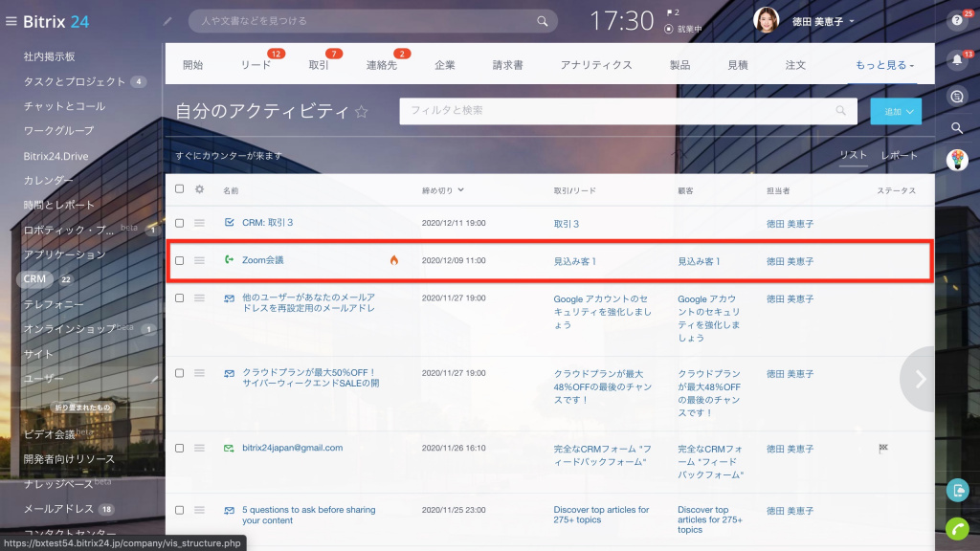
Task: Click the pencil edit icon near the logo
Action: click(167, 21)
